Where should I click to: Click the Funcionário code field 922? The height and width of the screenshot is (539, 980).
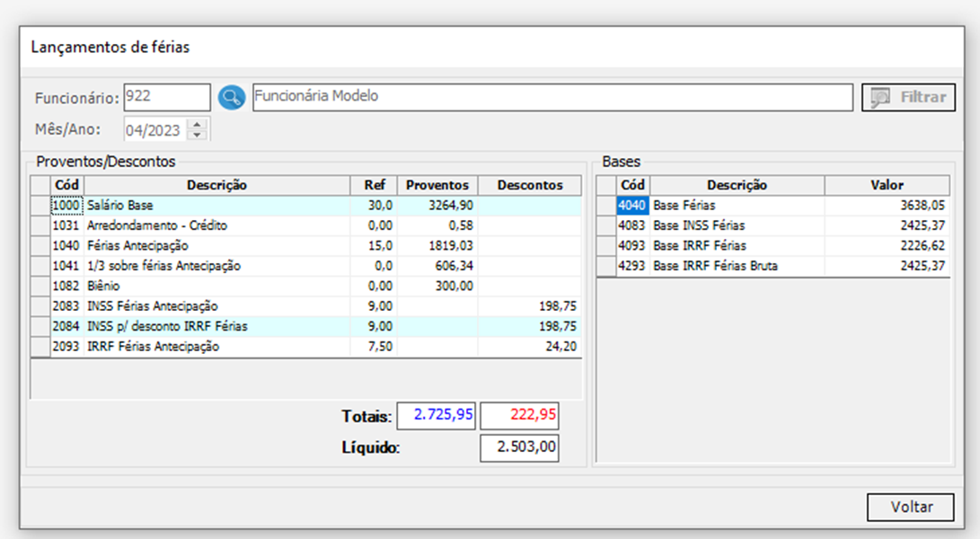[x=167, y=97]
